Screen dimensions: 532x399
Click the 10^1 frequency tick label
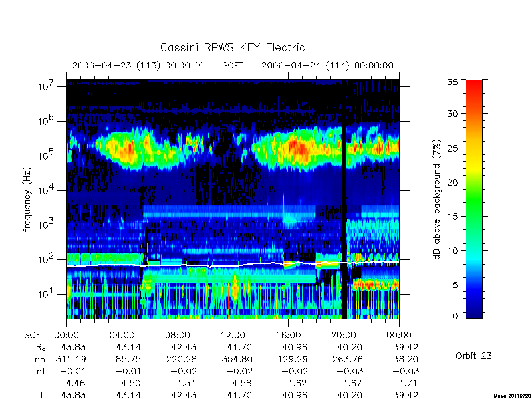(46, 293)
